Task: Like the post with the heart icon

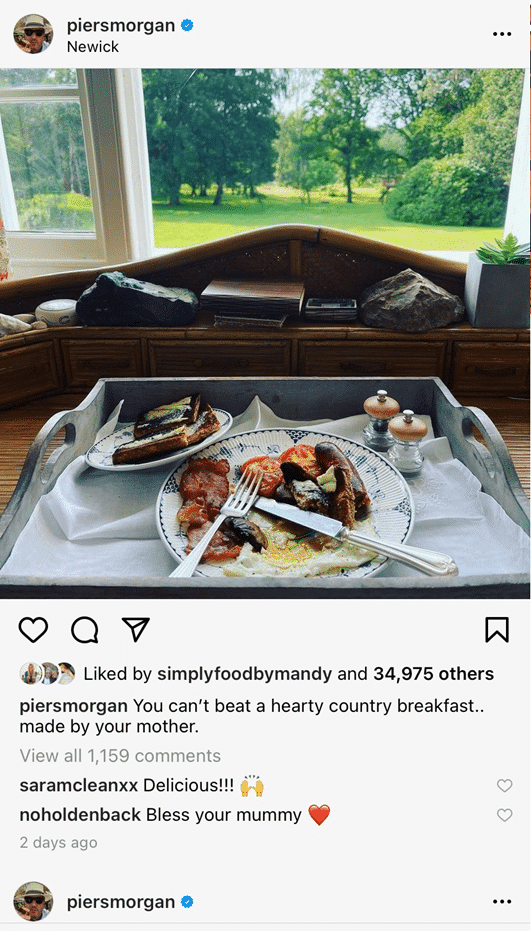Action: (33, 629)
